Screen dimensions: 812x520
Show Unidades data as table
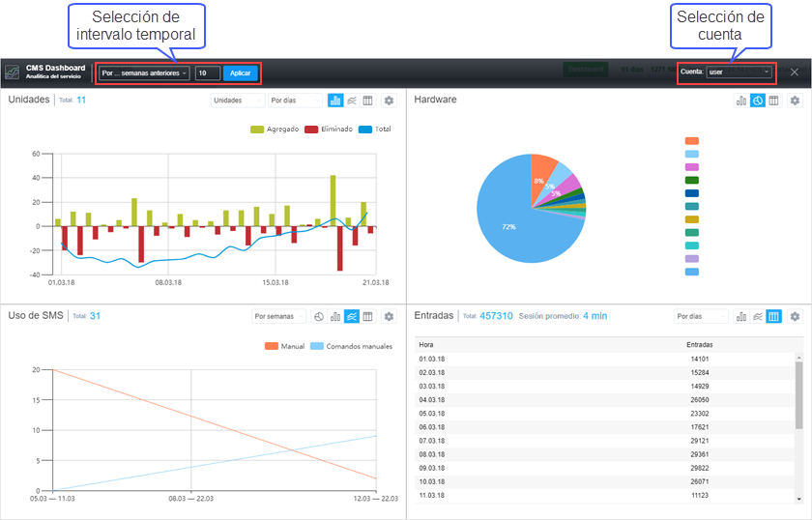click(367, 101)
